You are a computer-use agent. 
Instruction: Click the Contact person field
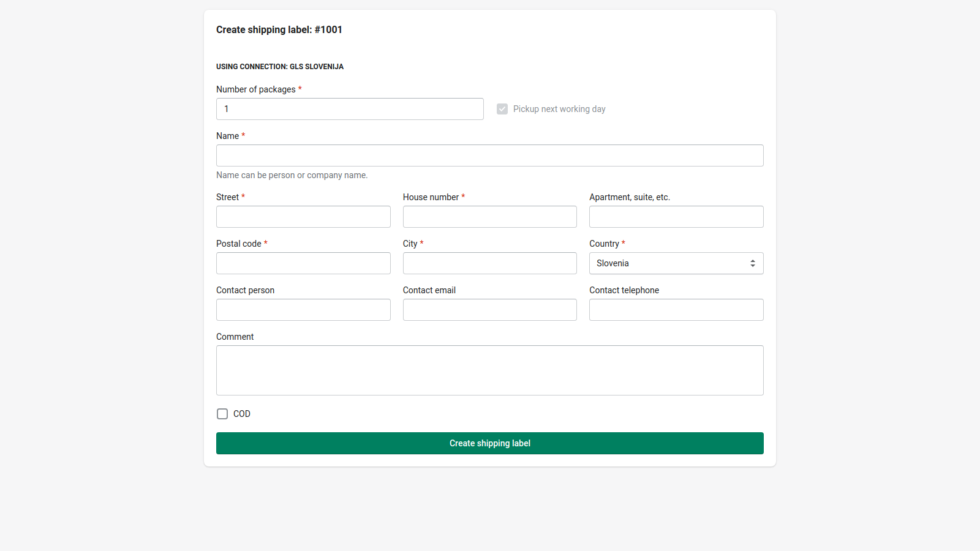(x=303, y=310)
